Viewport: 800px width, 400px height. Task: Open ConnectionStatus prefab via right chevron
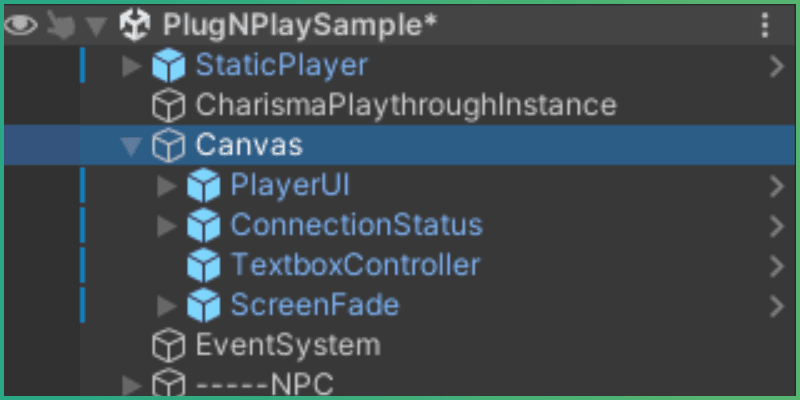[777, 225]
